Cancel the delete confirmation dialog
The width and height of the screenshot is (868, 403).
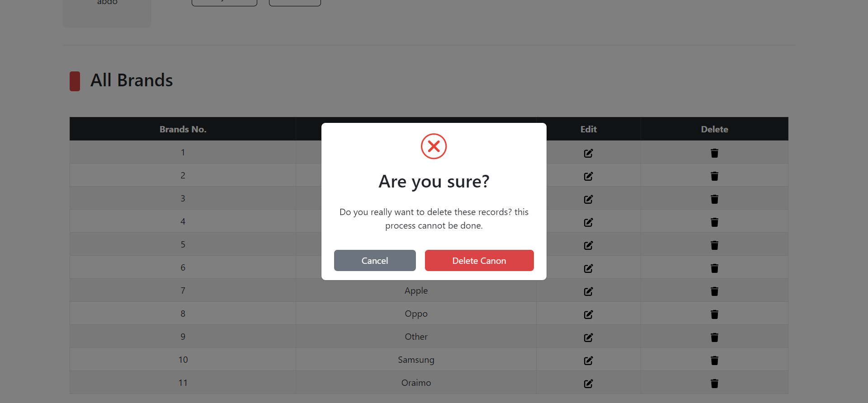[375, 261]
